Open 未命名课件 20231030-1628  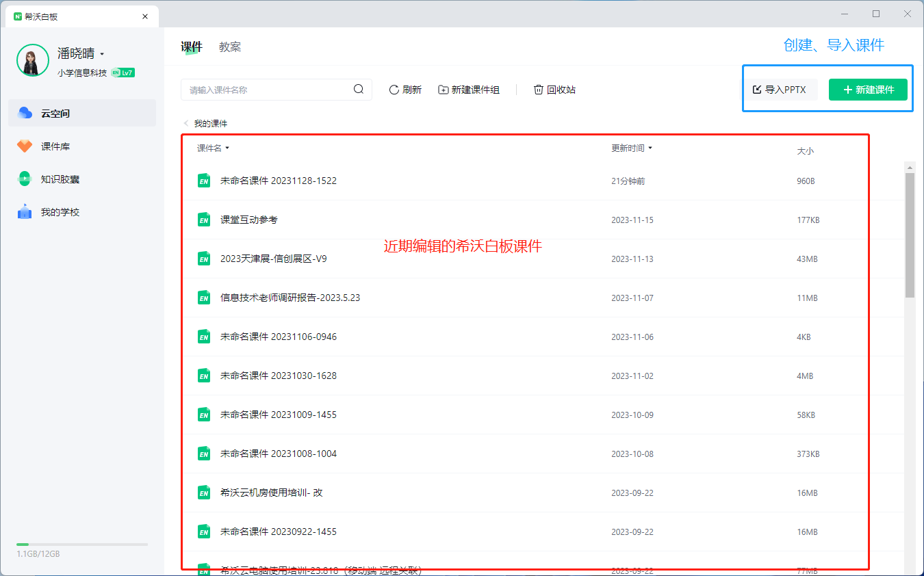pos(279,376)
